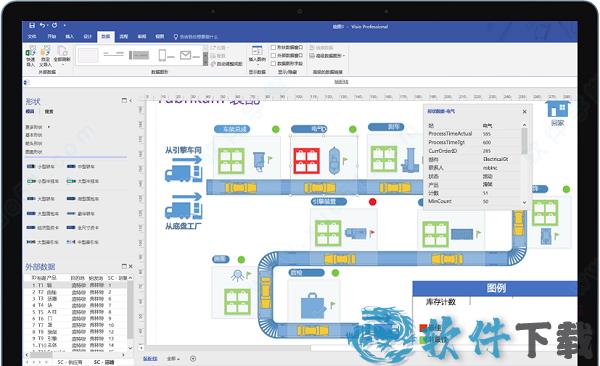Choose the phone icon data graphic

(x=166, y=56)
